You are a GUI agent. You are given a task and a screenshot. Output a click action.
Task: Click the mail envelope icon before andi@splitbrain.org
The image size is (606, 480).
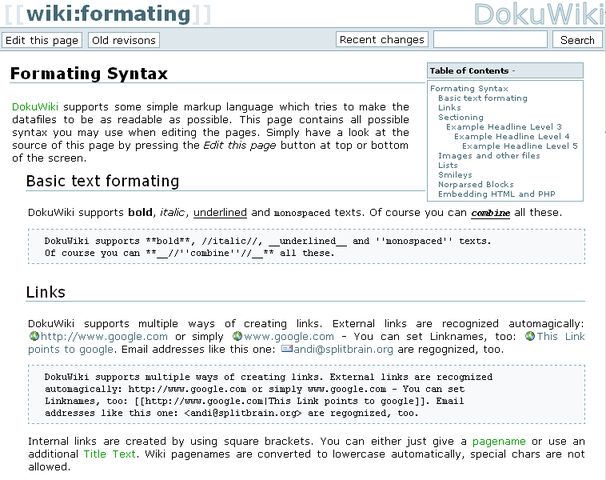(x=287, y=349)
